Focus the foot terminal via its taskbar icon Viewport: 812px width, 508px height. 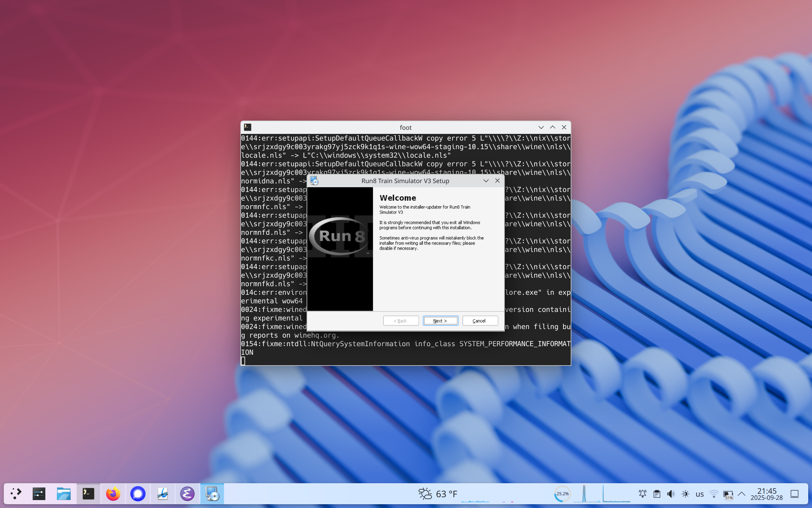[88, 493]
